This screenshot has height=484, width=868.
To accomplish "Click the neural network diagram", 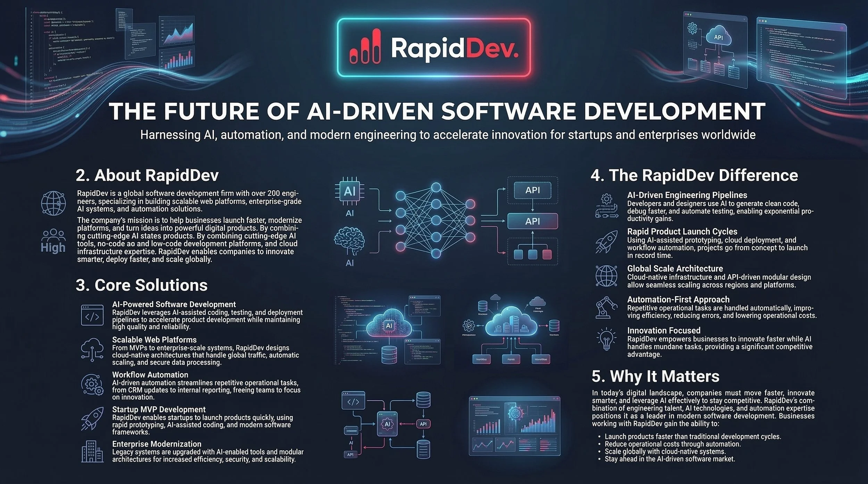I will pos(435,221).
